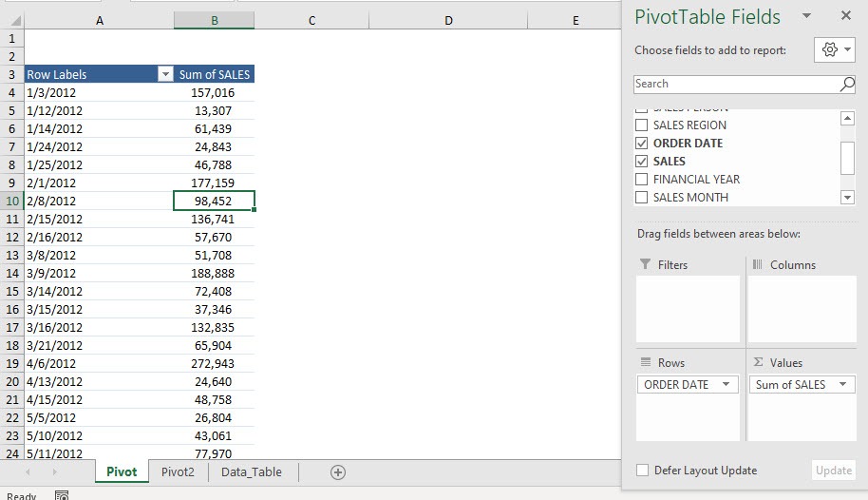Open the PivotTable Fields tools gear menu
Image resolution: width=868 pixels, height=500 pixels.
pos(835,49)
